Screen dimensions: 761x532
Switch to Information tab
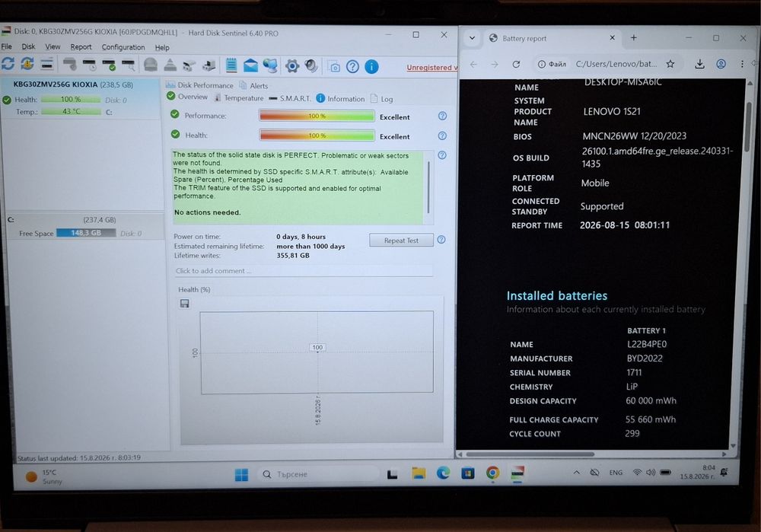pos(340,98)
